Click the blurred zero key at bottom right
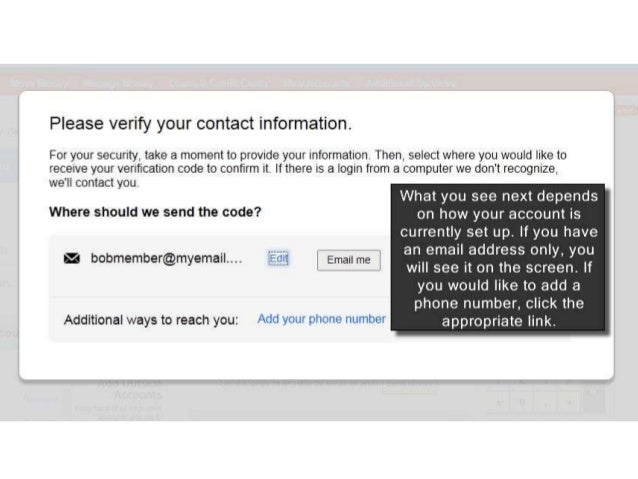 (522, 402)
